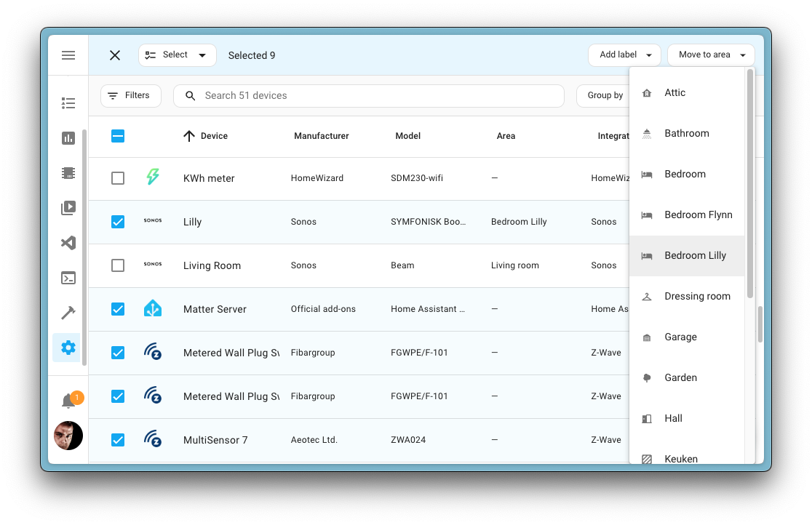
Task: Open Media browser from the sidebar
Action: (x=68, y=207)
